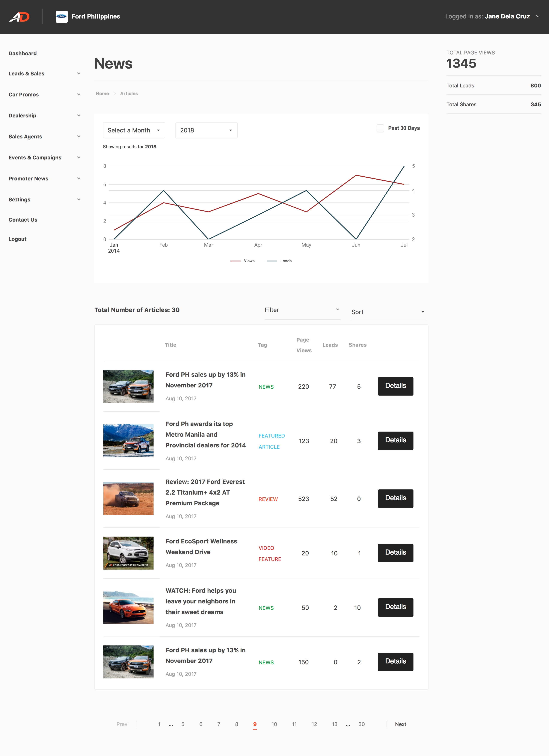Image resolution: width=549 pixels, height=756 pixels.
Task: Open Car Promos menu item
Action: (24, 95)
